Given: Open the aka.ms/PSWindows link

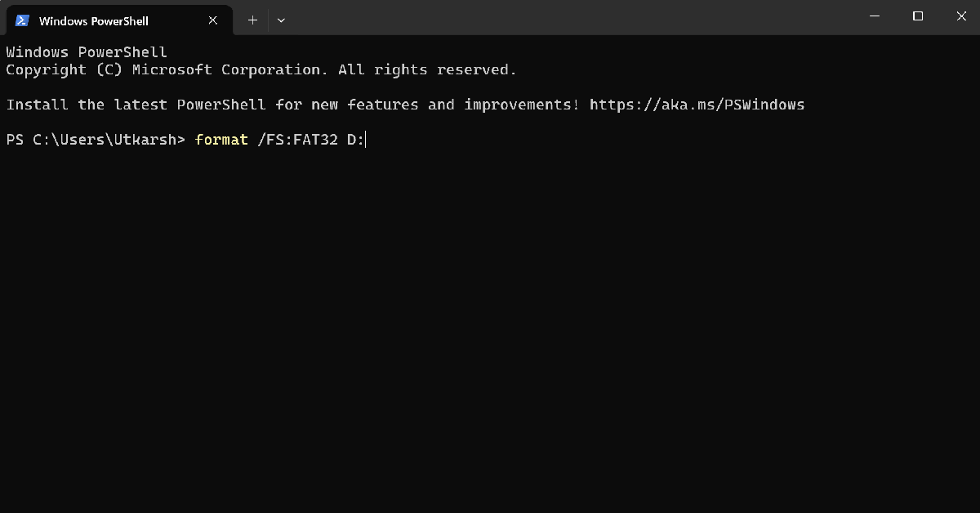Looking at the screenshot, I should tap(697, 105).
